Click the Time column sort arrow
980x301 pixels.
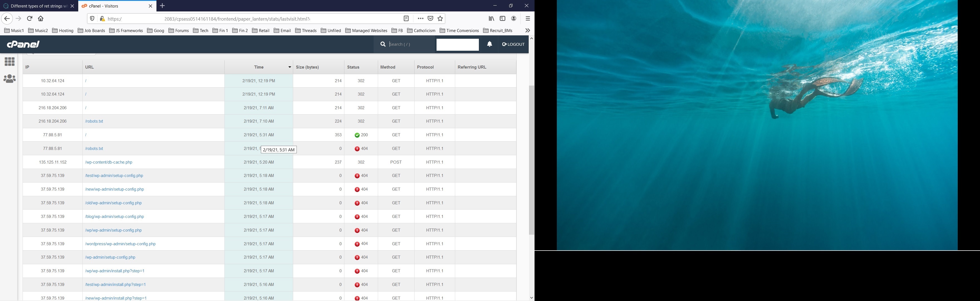(x=290, y=67)
